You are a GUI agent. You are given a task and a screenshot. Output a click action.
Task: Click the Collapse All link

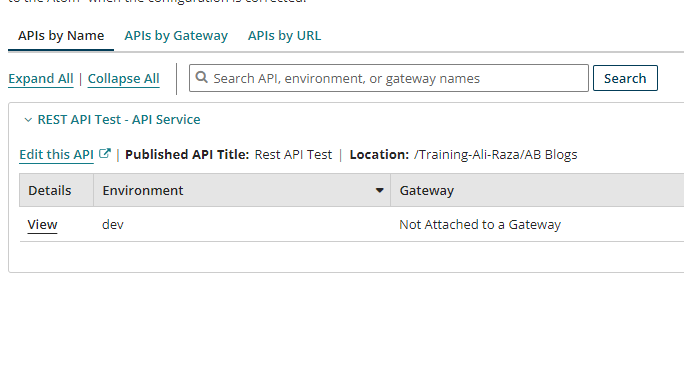tap(123, 79)
